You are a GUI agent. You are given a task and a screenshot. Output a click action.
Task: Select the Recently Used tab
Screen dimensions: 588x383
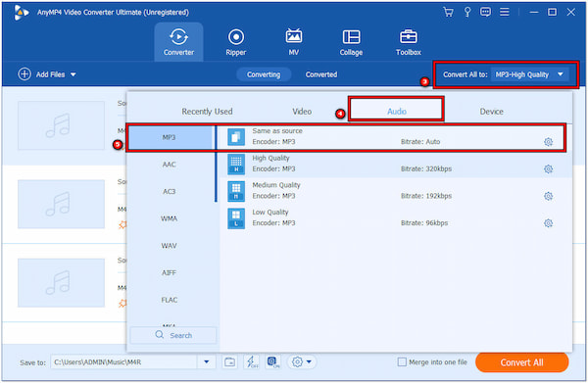click(207, 112)
